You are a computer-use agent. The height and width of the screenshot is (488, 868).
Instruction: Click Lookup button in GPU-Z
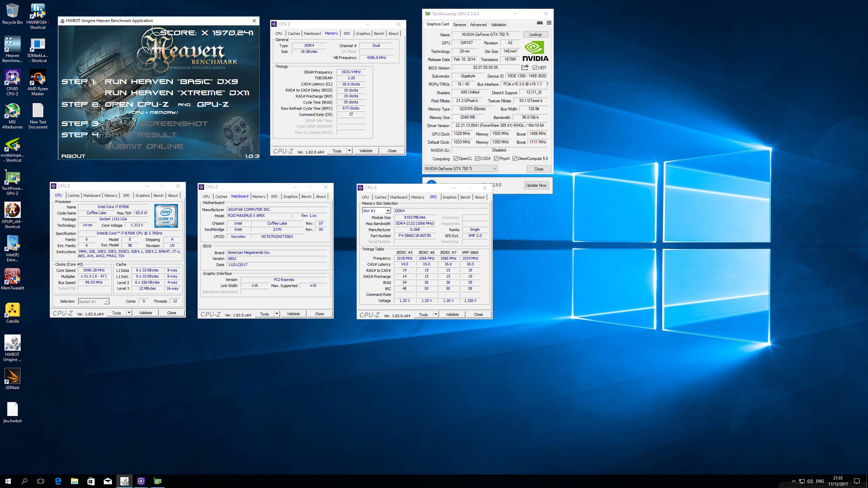[535, 35]
